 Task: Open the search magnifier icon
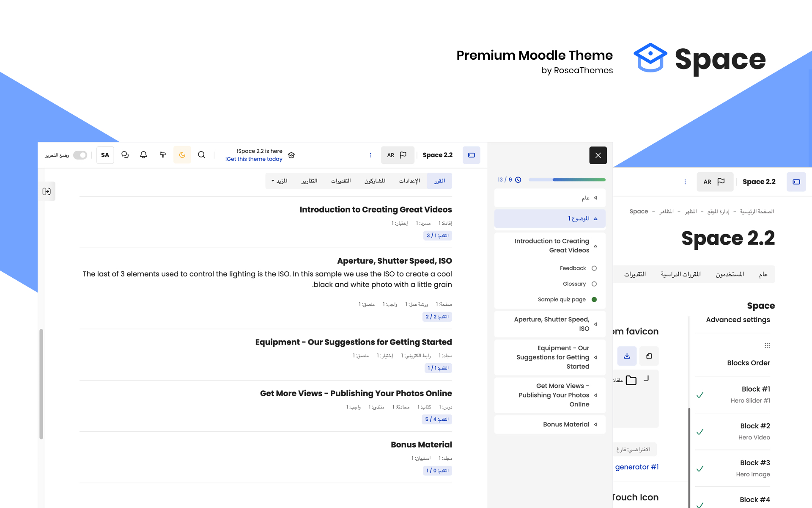point(202,155)
